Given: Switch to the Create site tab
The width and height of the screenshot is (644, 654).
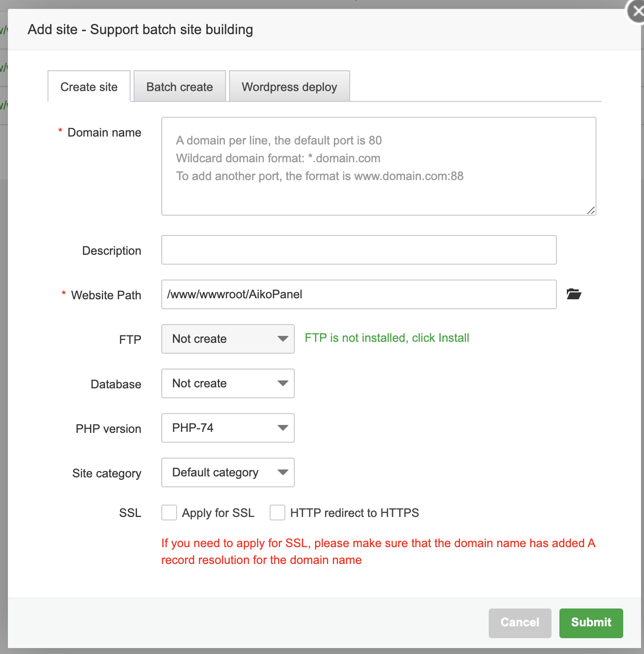Looking at the screenshot, I should pos(89,87).
